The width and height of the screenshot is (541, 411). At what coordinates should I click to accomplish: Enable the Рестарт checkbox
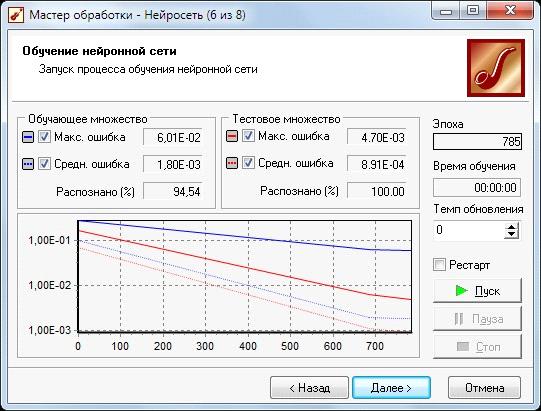tap(439, 265)
